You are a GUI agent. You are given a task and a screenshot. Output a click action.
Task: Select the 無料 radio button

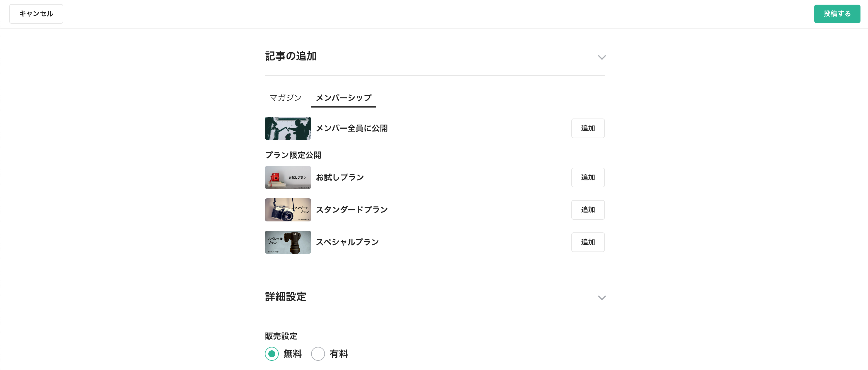click(x=272, y=354)
